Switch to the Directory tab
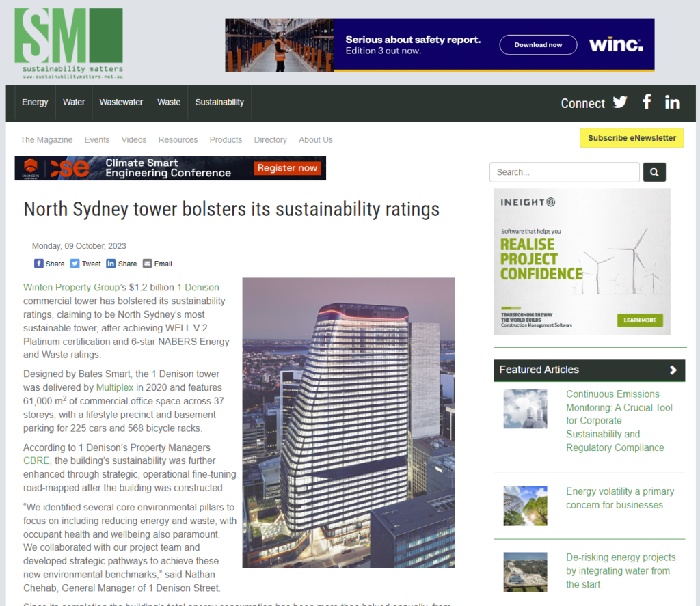Screen dimensions: 700x606 (x=270, y=139)
